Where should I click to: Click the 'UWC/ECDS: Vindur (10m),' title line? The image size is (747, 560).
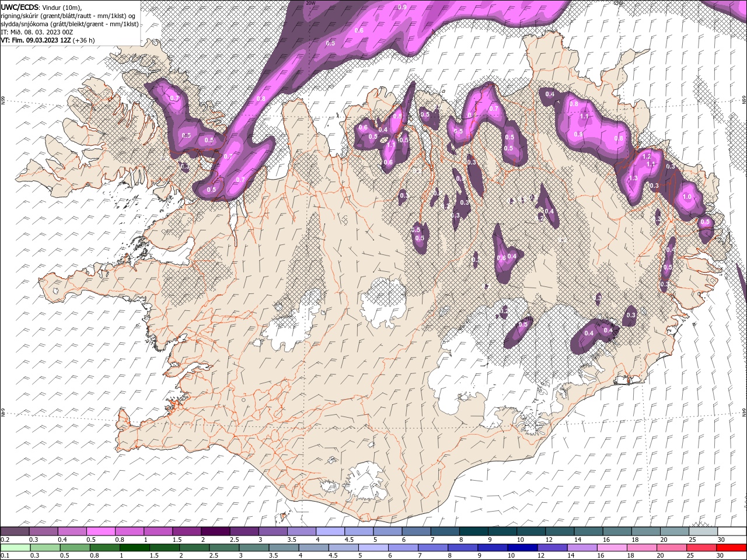click(41, 7)
